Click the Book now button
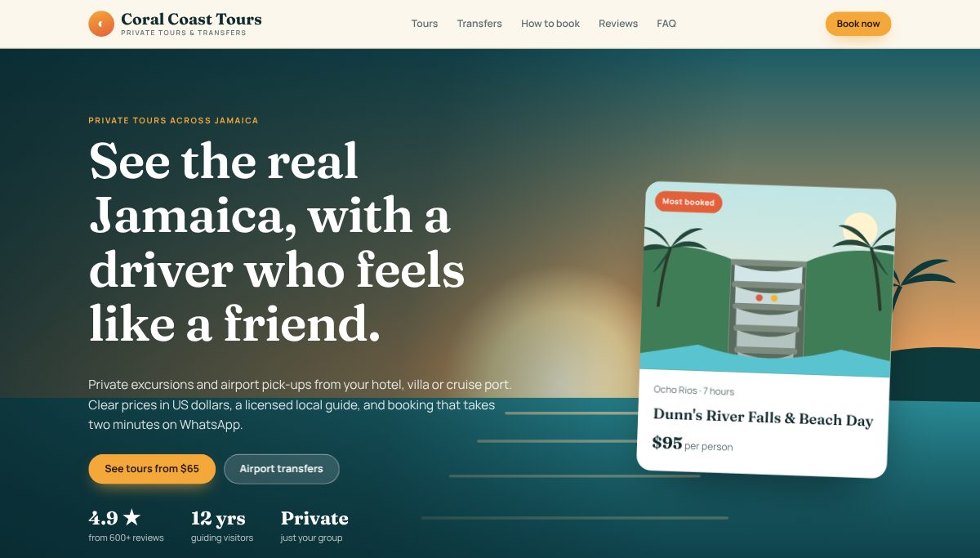 point(858,24)
